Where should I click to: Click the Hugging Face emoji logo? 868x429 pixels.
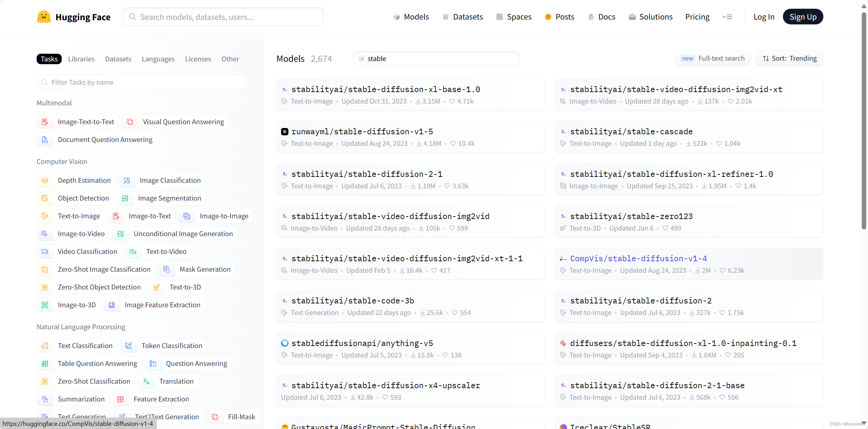click(44, 17)
